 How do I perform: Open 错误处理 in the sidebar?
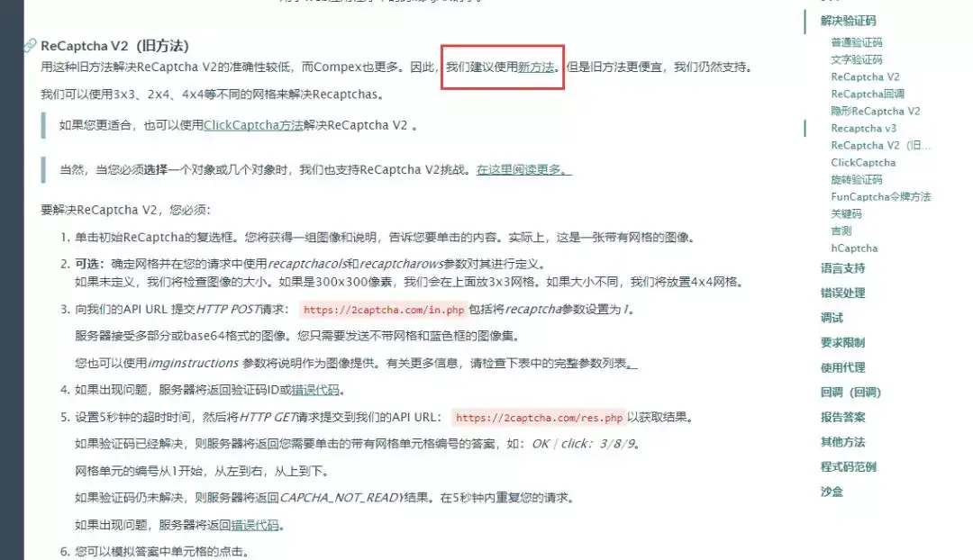842,294
